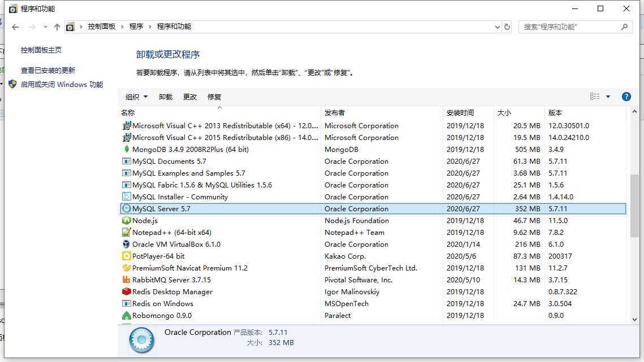Refresh the programs list
The width and height of the screenshot is (644, 362).
pyautogui.click(x=507, y=27)
